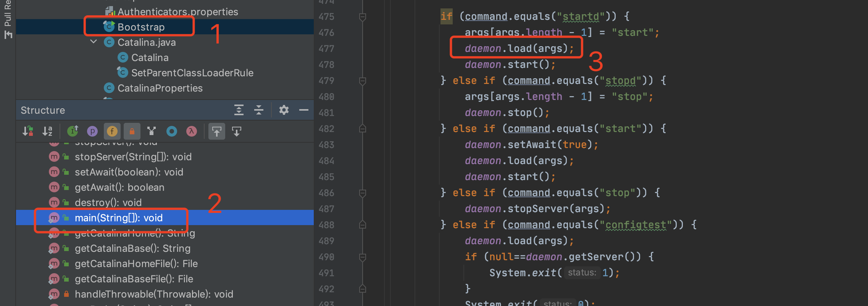868x306 pixels.
Task: Select main(String[]) method
Action: click(x=118, y=218)
